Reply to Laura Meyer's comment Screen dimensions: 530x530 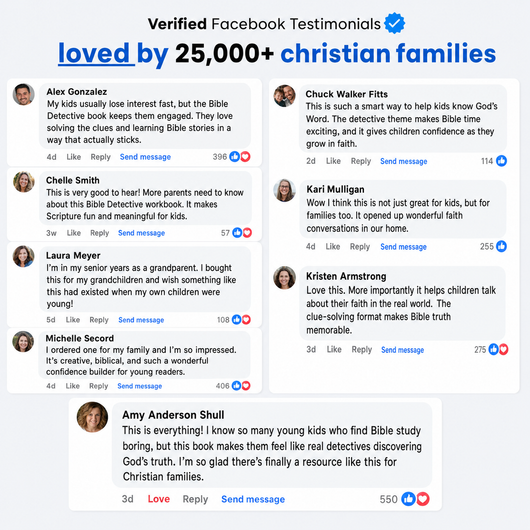[99, 320]
